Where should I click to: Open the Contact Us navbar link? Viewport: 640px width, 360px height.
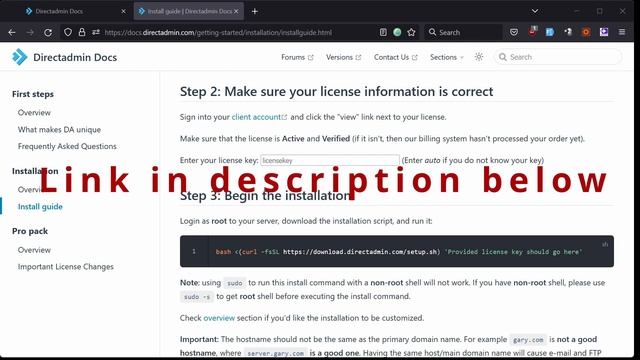point(396,57)
